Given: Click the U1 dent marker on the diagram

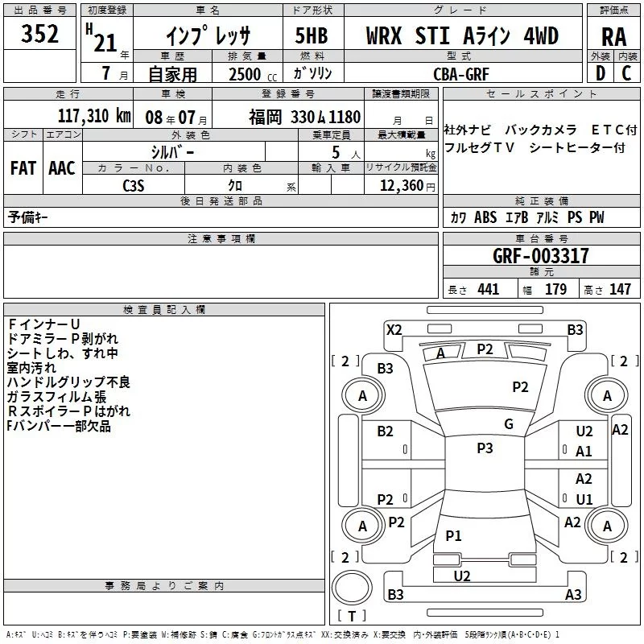Looking at the screenshot, I should click(x=584, y=499).
